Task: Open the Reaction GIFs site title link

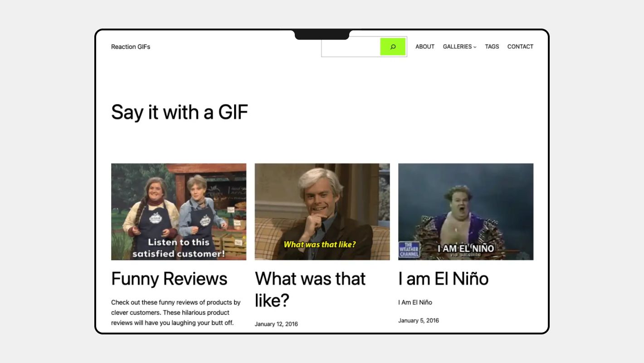Action: click(131, 47)
